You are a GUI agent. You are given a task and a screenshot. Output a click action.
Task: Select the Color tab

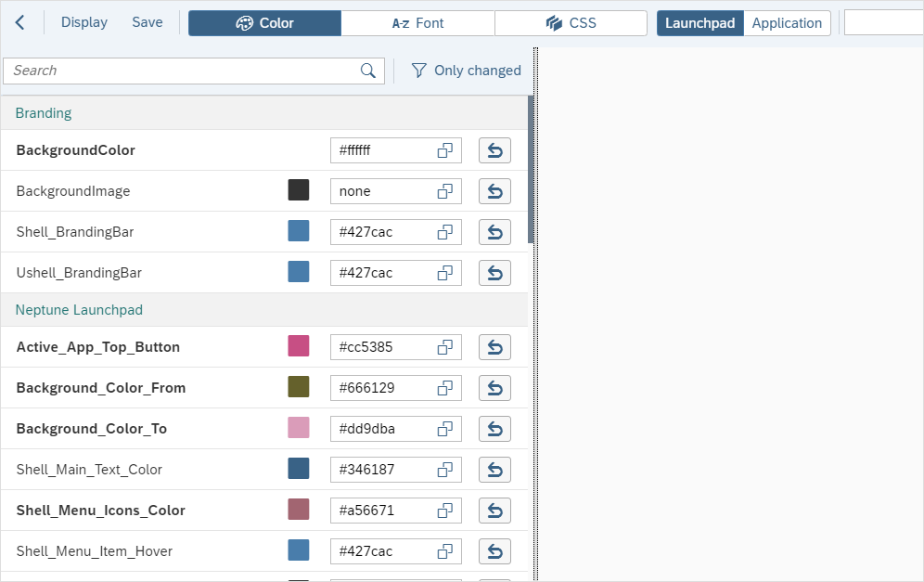(x=264, y=23)
